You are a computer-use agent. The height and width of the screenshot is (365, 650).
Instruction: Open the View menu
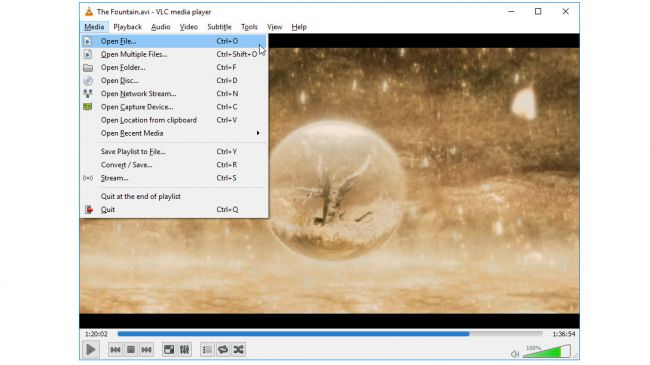274,27
